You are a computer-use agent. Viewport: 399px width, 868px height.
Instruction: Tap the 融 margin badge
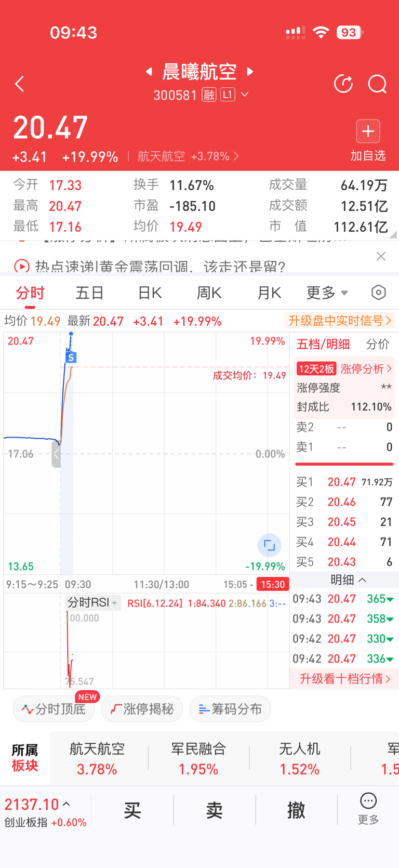[x=209, y=95]
